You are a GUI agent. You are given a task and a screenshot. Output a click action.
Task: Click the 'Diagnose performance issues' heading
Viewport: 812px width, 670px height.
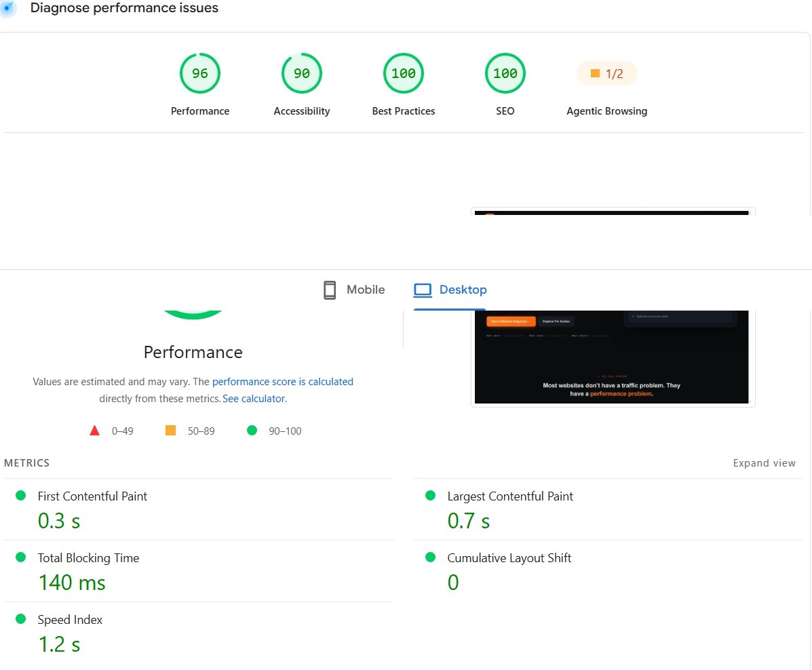pyautogui.click(x=124, y=7)
